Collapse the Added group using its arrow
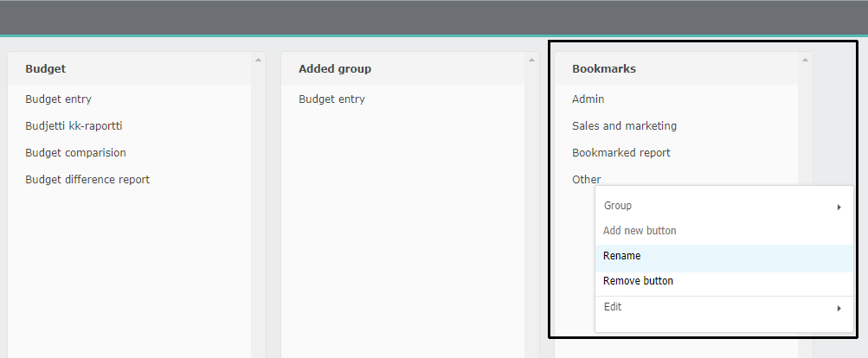Image resolution: width=868 pixels, height=358 pixels. pyautogui.click(x=531, y=60)
